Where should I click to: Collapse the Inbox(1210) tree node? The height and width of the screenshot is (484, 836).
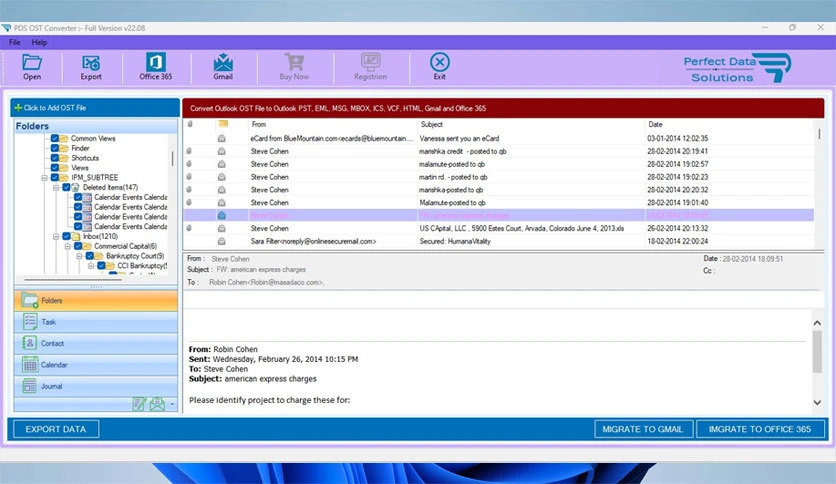(x=56, y=236)
